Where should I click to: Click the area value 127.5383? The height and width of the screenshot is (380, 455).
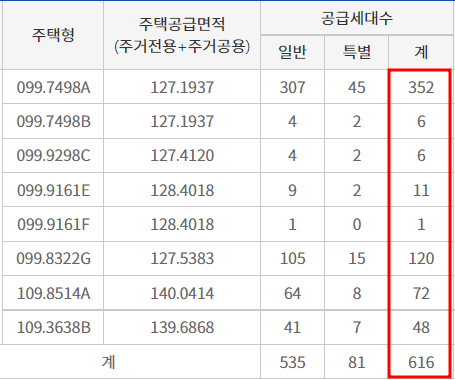coord(182,259)
